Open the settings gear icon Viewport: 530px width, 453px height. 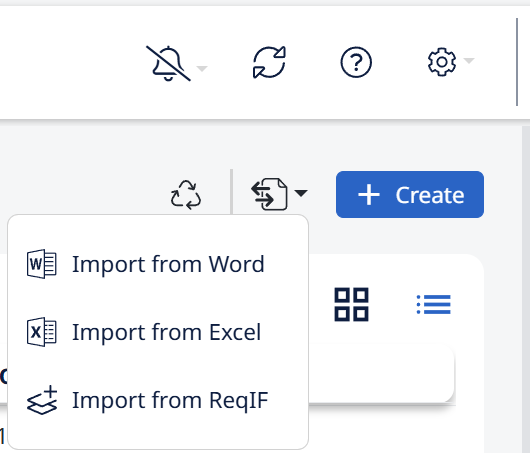[x=442, y=62]
